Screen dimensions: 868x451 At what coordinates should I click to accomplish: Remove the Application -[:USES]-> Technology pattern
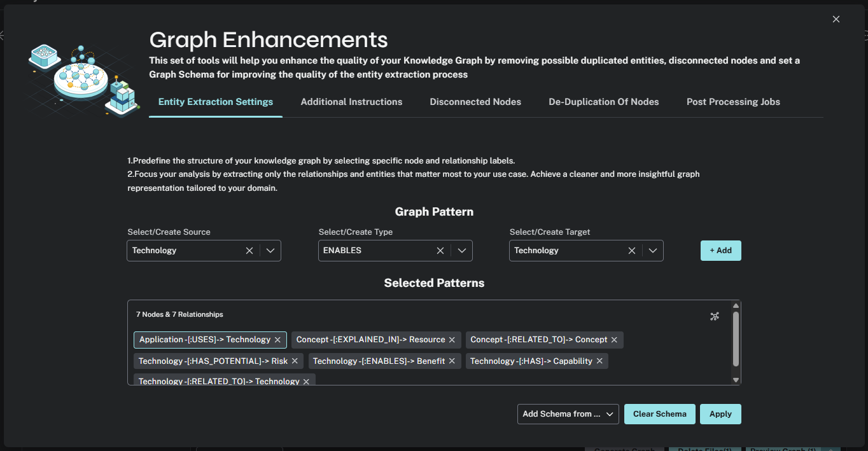[x=277, y=339]
